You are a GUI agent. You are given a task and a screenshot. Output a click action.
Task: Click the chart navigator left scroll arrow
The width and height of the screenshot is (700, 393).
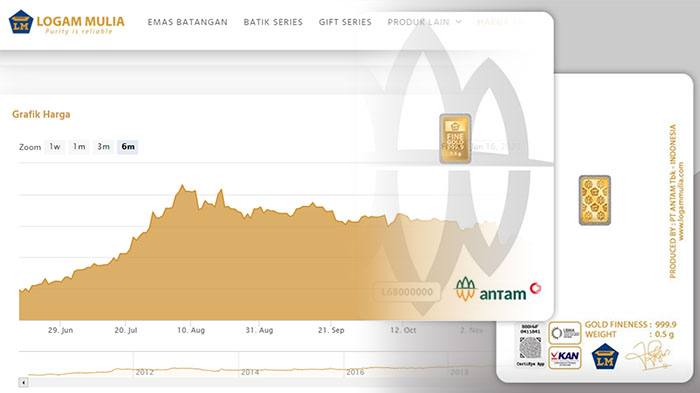(x=24, y=382)
